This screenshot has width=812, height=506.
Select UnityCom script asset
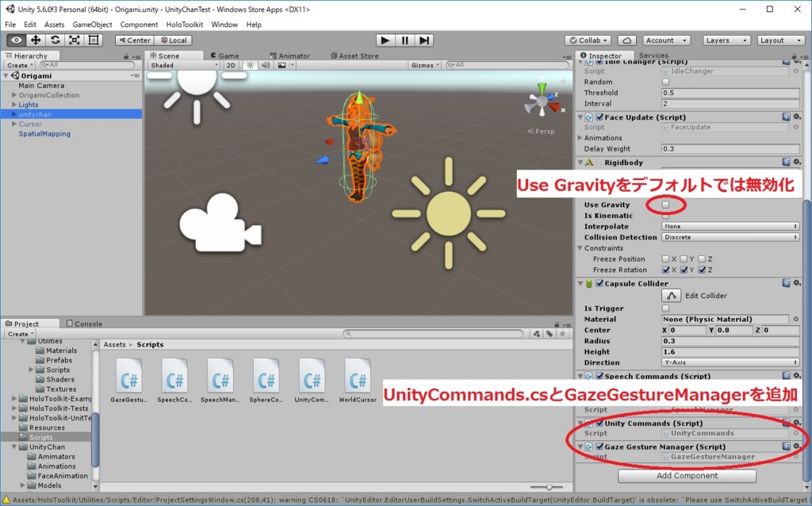click(x=312, y=381)
